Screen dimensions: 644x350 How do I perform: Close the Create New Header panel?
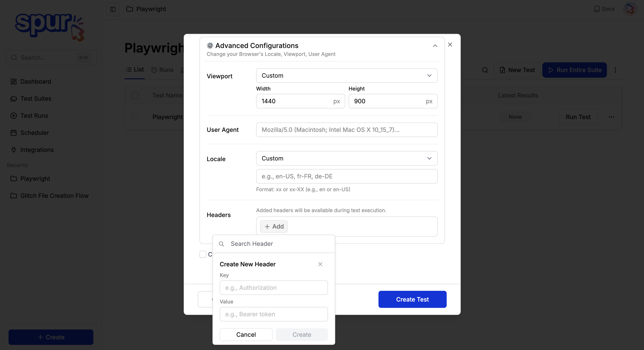tap(320, 264)
